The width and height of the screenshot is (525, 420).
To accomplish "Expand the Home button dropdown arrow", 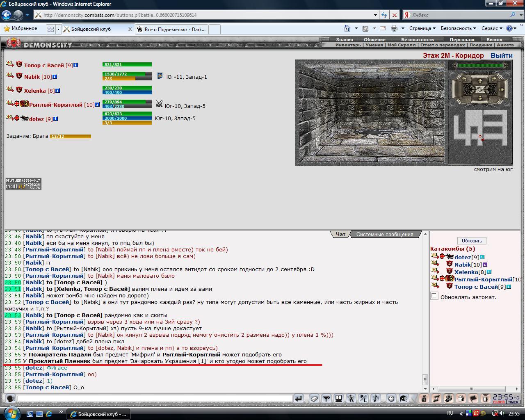I will coord(356,28).
